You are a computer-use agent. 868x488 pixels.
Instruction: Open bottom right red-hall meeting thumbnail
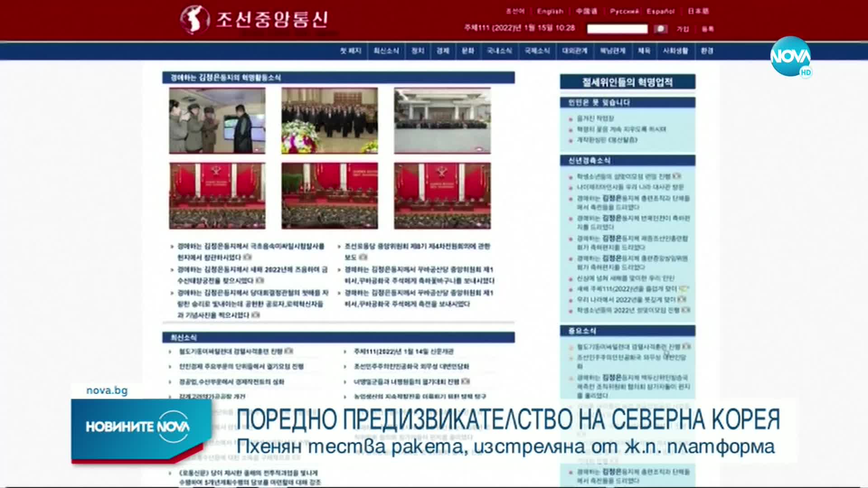point(442,196)
